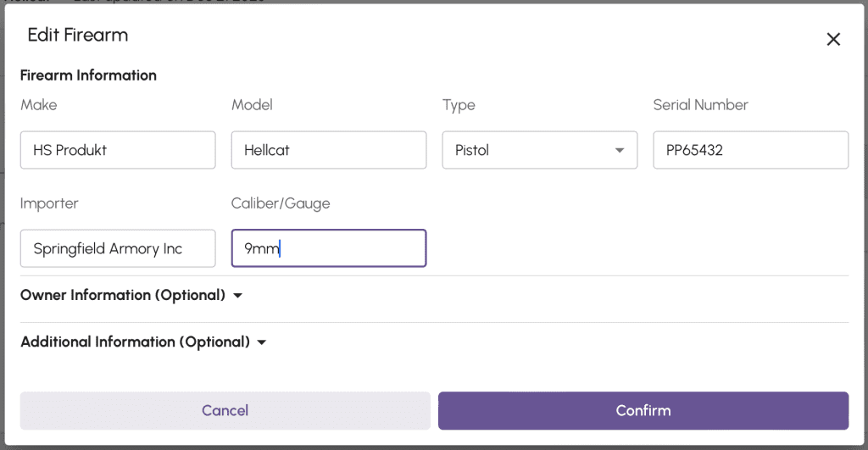Click the caret next to Owner Information

click(x=237, y=296)
